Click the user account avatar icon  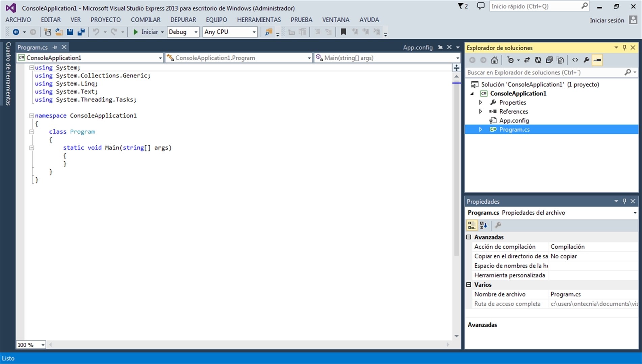click(633, 20)
